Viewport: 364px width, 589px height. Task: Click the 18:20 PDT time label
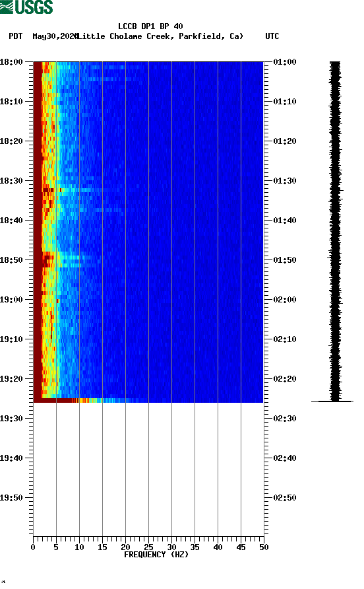pyautogui.click(x=11, y=141)
